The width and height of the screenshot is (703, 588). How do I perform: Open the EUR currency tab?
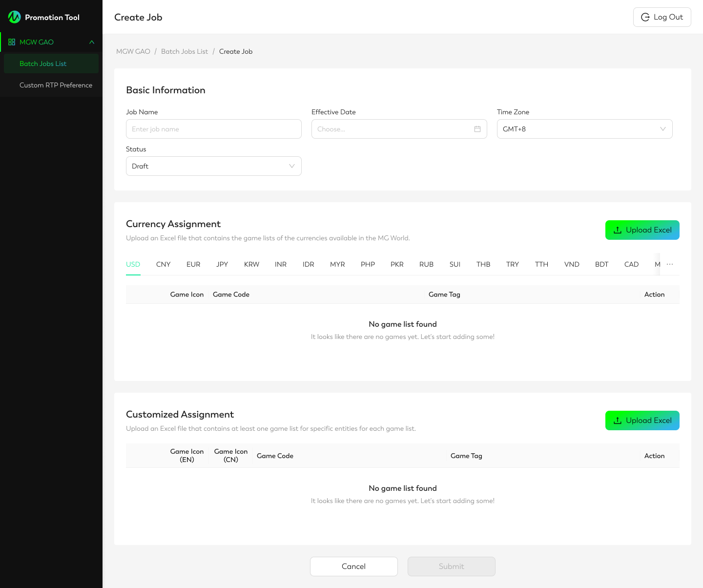click(193, 264)
